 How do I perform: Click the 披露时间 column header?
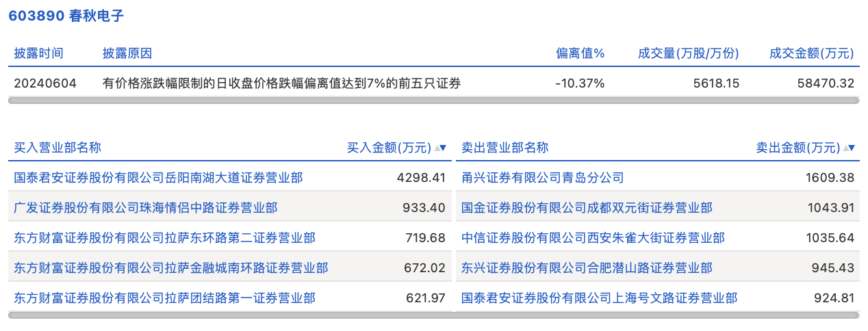pos(38,53)
